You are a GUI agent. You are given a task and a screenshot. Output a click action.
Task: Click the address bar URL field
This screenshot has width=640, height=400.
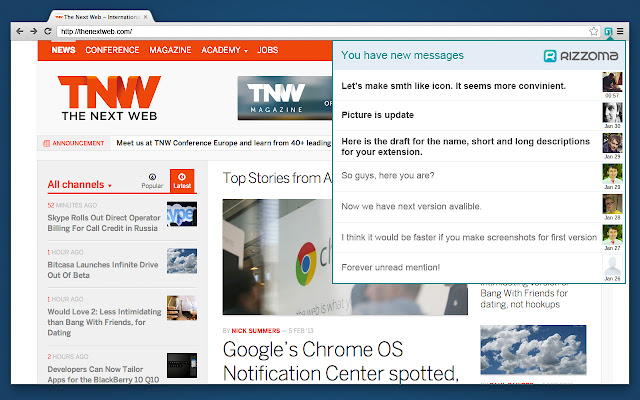click(x=320, y=31)
